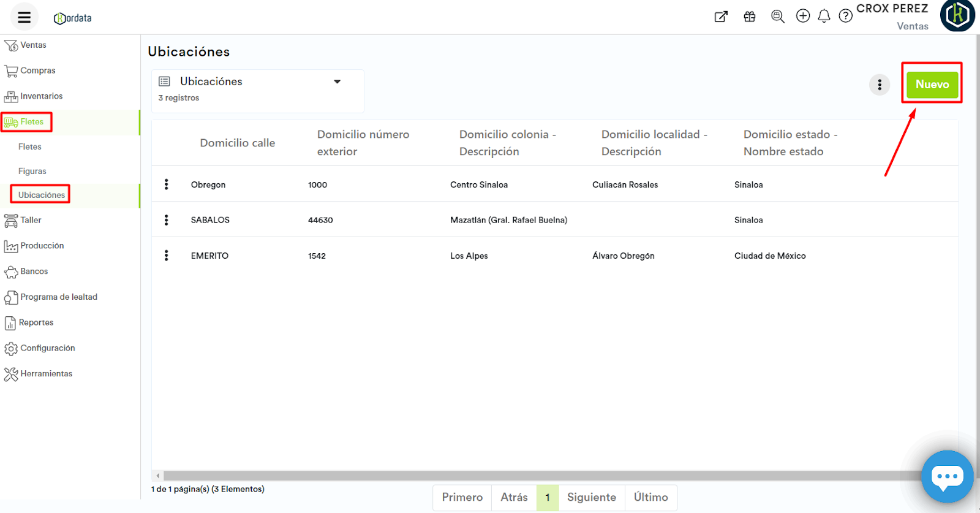Viewport: 980px width, 513px height.
Task: Open the Figuras submenu item
Action: pyautogui.click(x=32, y=171)
